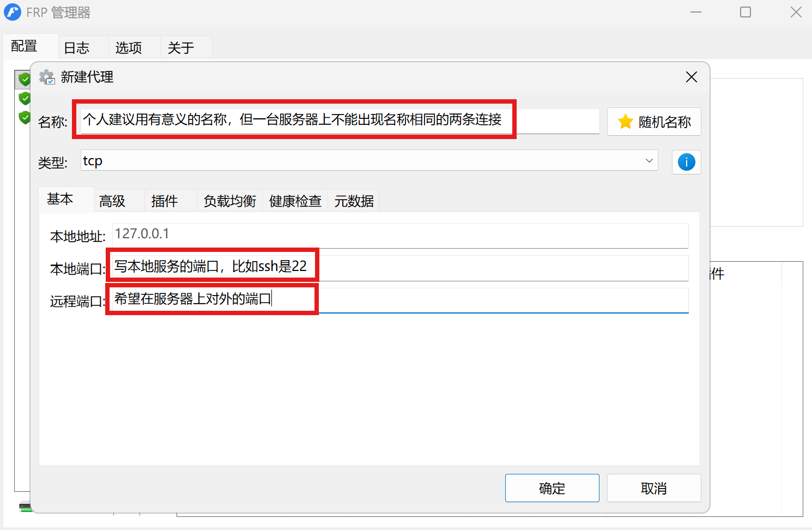The width and height of the screenshot is (812, 530).
Task: Click the 本地端口: label
Action: [x=78, y=269]
